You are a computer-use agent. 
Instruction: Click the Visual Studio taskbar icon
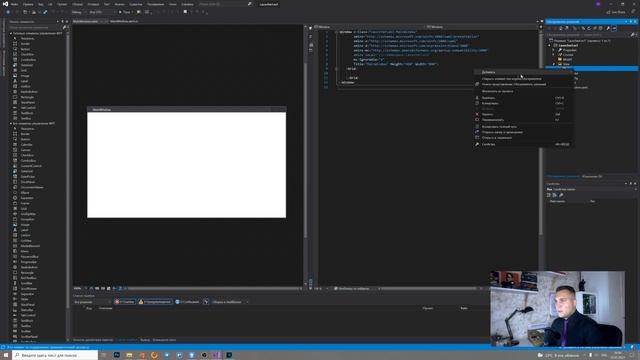(217, 355)
